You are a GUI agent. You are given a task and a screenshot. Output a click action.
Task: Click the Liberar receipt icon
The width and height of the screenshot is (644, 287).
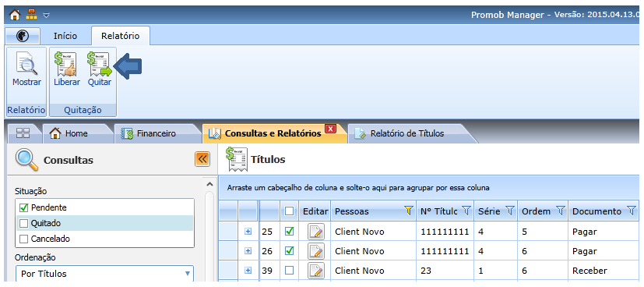coord(65,63)
